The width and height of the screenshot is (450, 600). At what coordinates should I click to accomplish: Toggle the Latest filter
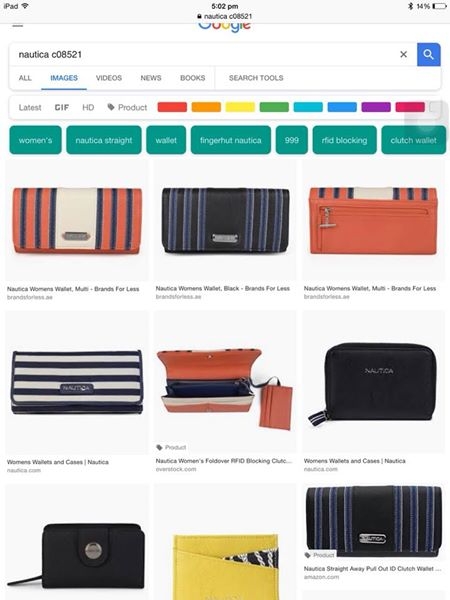(30, 108)
